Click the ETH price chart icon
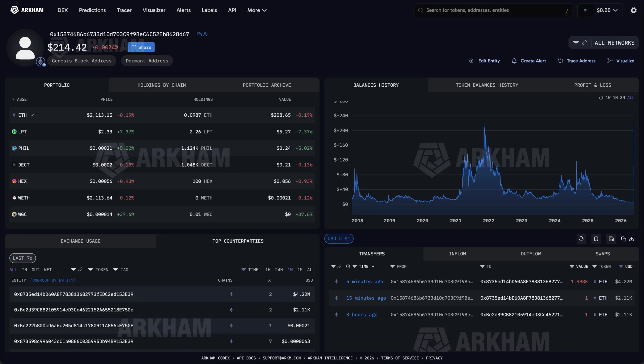644x364 pixels. click(x=32, y=115)
